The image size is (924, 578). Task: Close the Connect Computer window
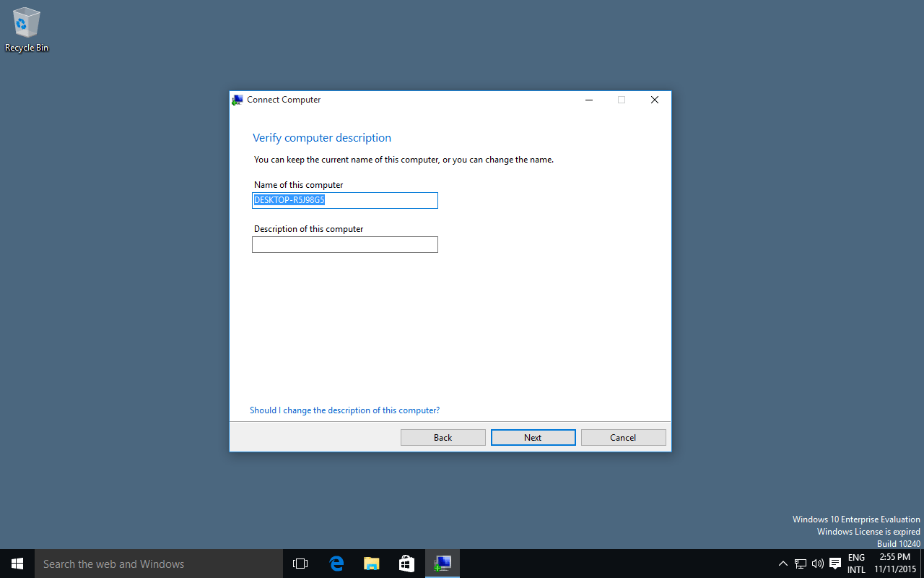tap(655, 100)
